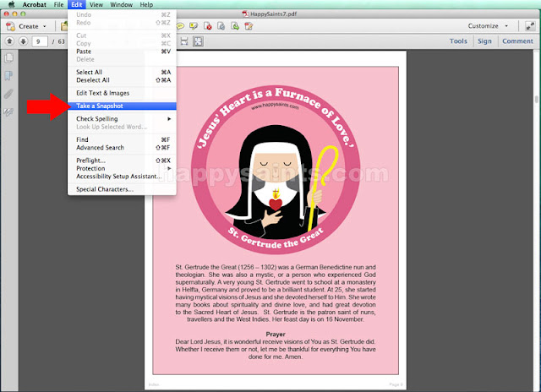Viewport: 541px width, 392px height.
Task: Open the Bookmarks panel icon
Action: [9, 75]
